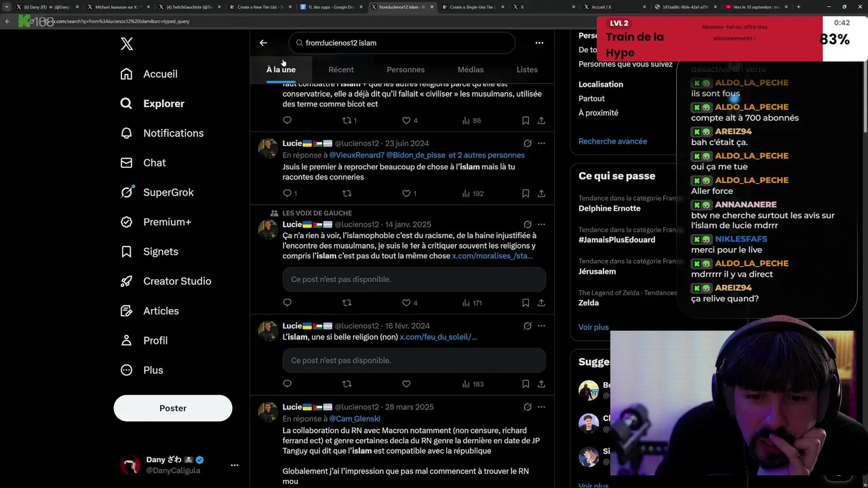Go to Profil page
Image resolution: width=868 pixels, height=488 pixels.
coord(144,340)
